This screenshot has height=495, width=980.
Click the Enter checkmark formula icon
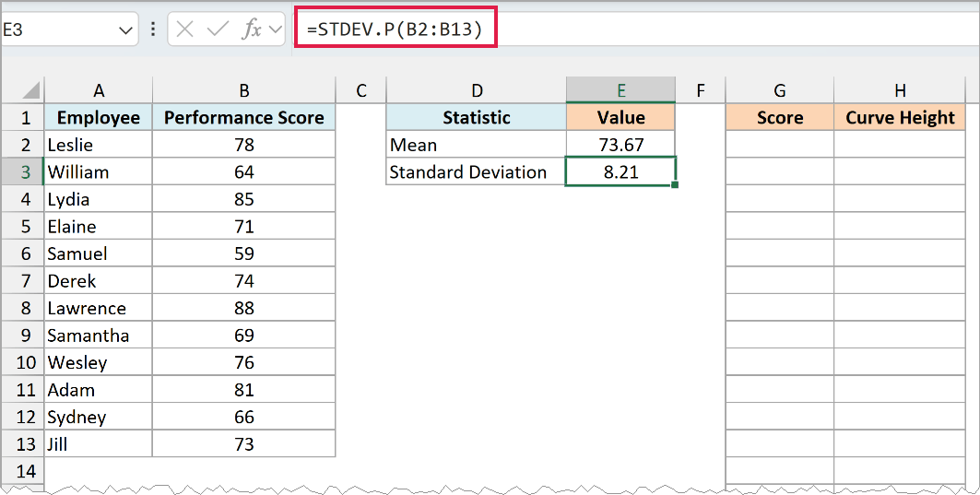pyautogui.click(x=218, y=29)
